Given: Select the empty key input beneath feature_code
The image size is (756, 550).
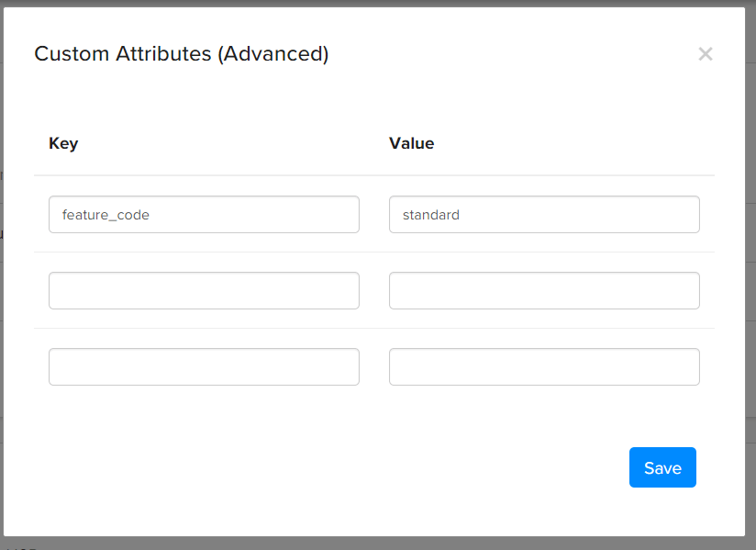Looking at the screenshot, I should [204, 290].
